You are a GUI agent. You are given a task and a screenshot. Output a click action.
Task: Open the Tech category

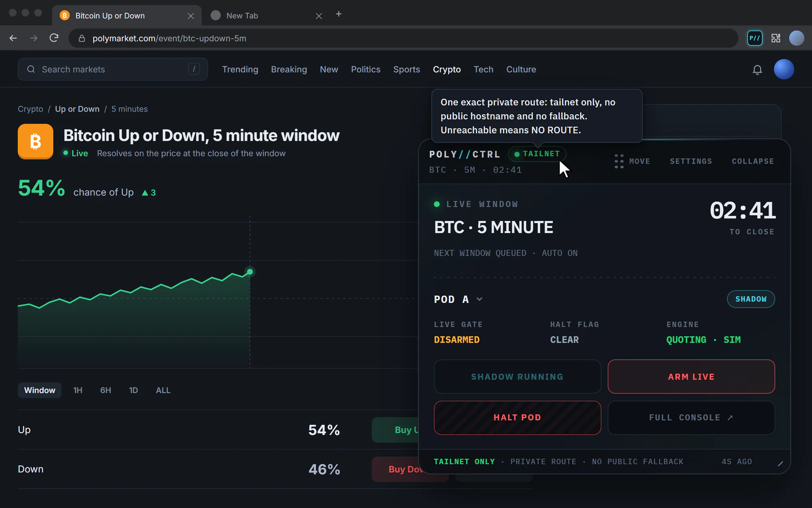point(484,69)
